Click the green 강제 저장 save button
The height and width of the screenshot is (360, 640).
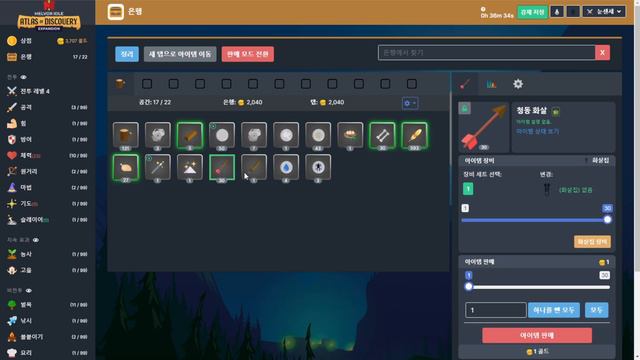click(532, 12)
